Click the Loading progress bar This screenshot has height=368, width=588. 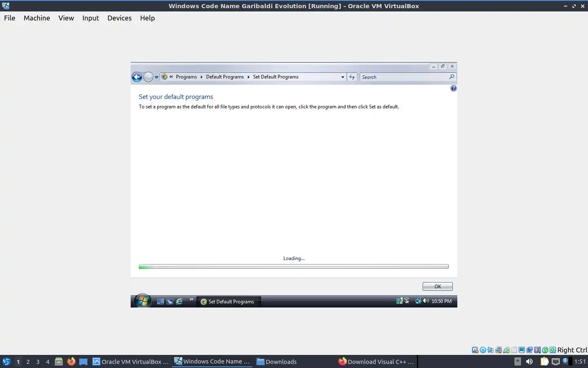pyautogui.click(x=294, y=267)
